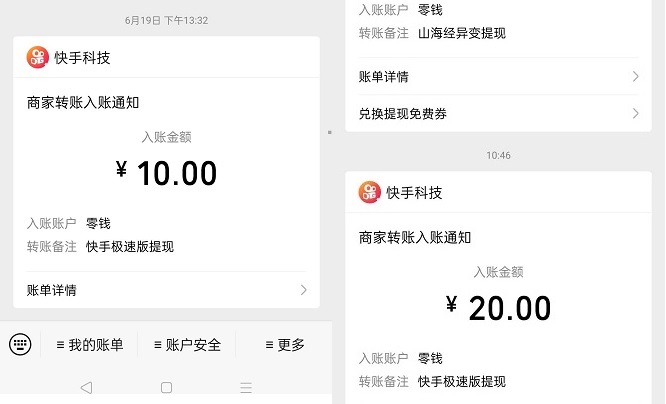Open 账单详情 in the 10.00 card
This screenshot has height=404, width=666.
[x=52, y=290]
